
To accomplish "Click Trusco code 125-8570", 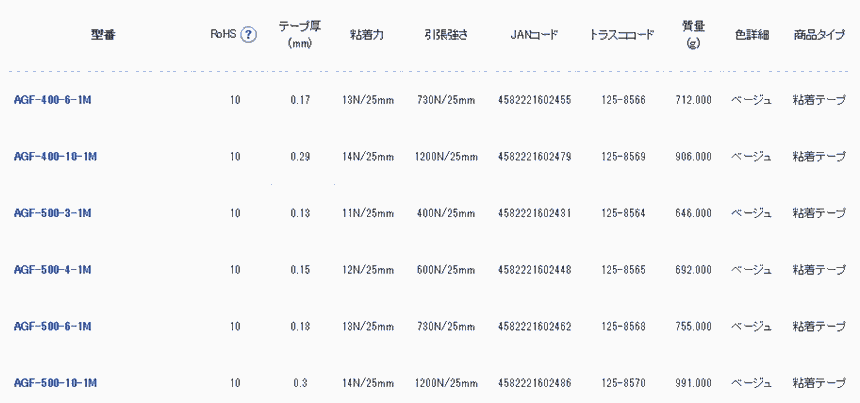I will pos(623,383).
